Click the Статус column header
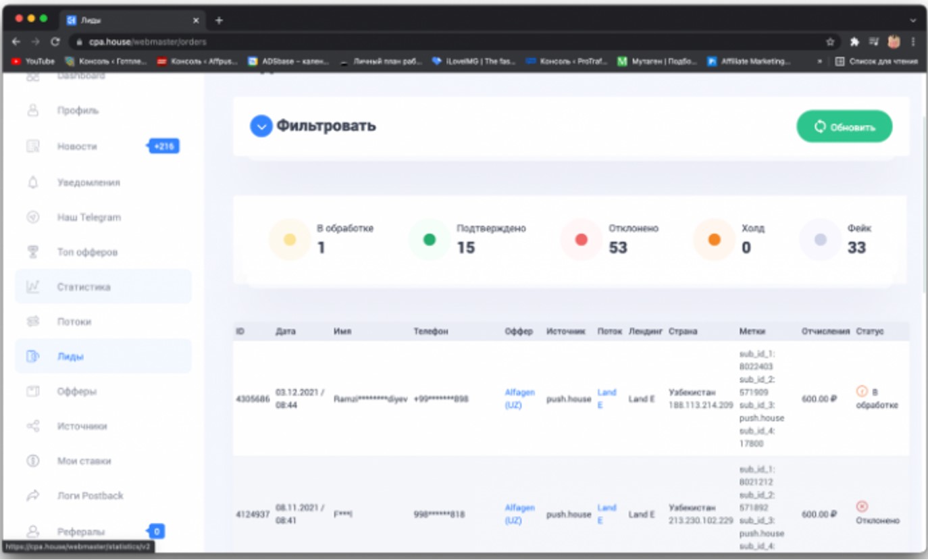The image size is (928, 560). click(870, 332)
